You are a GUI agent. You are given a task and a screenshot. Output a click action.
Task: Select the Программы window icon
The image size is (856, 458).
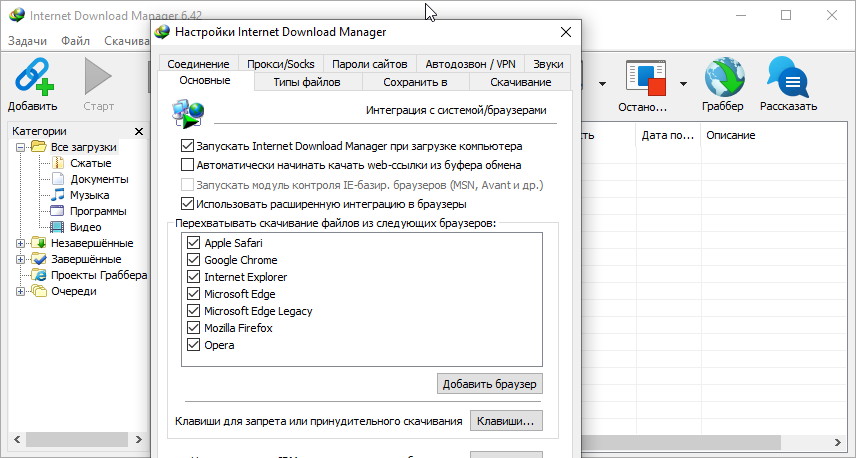57,211
